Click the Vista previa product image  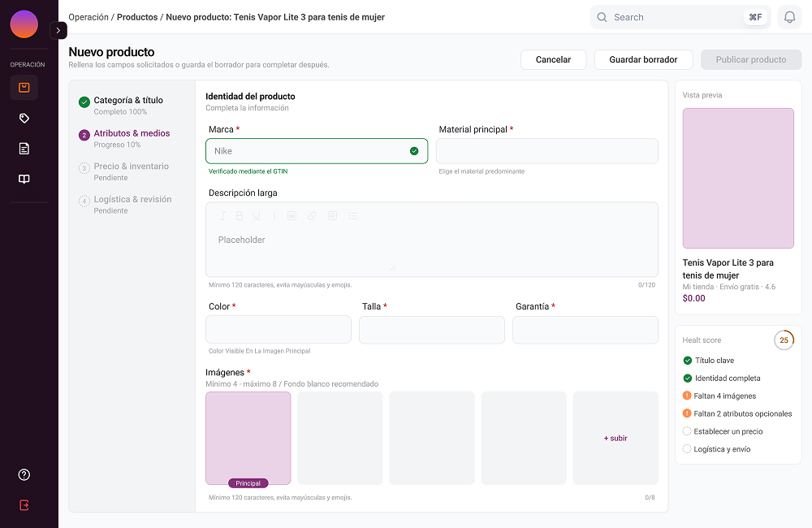pyautogui.click(x=738, y=178)
